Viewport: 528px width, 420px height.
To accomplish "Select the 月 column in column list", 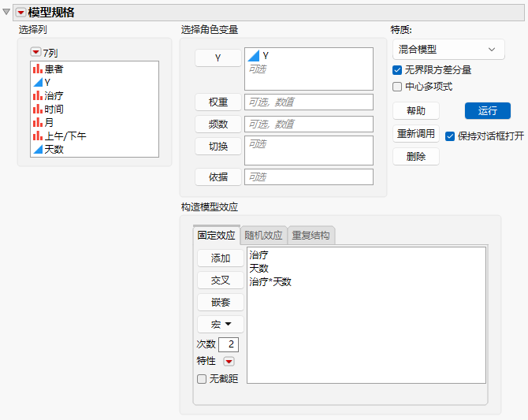I will tap(49, 123).
